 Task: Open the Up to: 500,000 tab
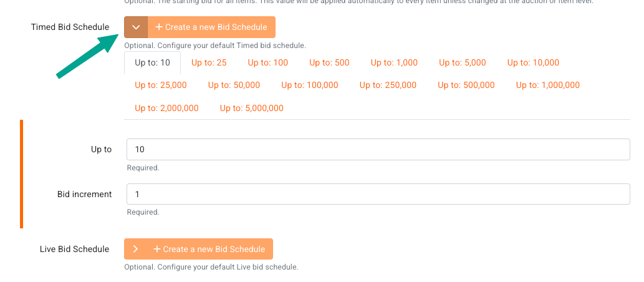pos(466,85)
